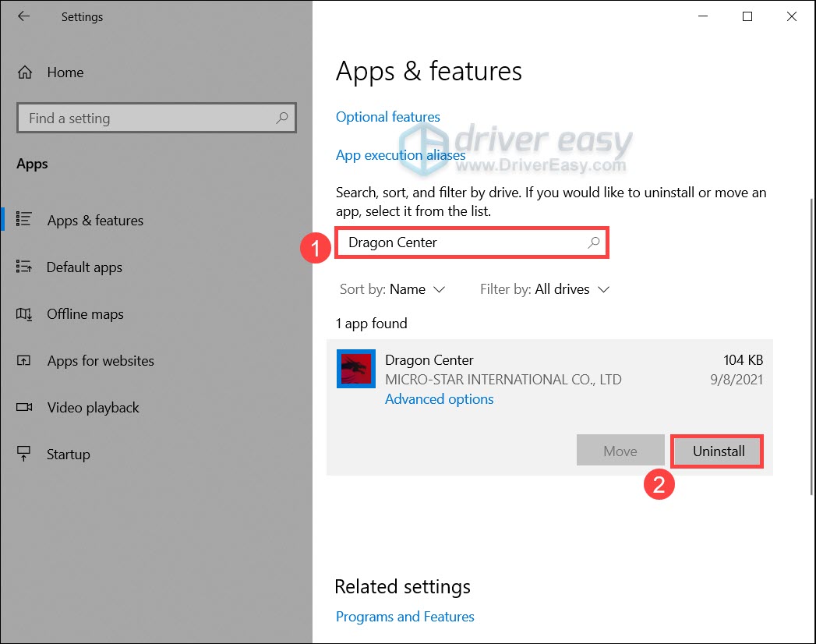Image resolution: width=816 pixels, height=644 pixels.
Task: Click the Move button for Dragon Center
Action: pos(620,451)
